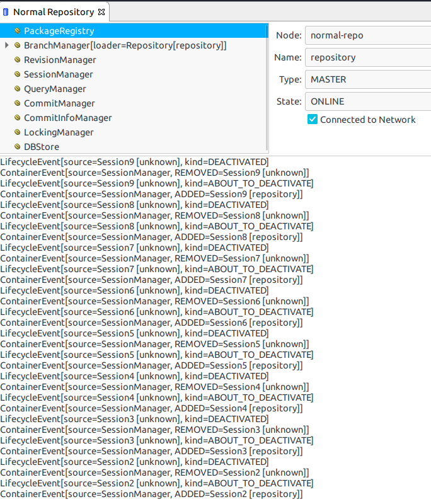Screen dimensions: 431x504
Task: Click Session8 ABOUT_TO_DEACTIVATE event line
Action: pyautogui.click(x=157, y=226)
